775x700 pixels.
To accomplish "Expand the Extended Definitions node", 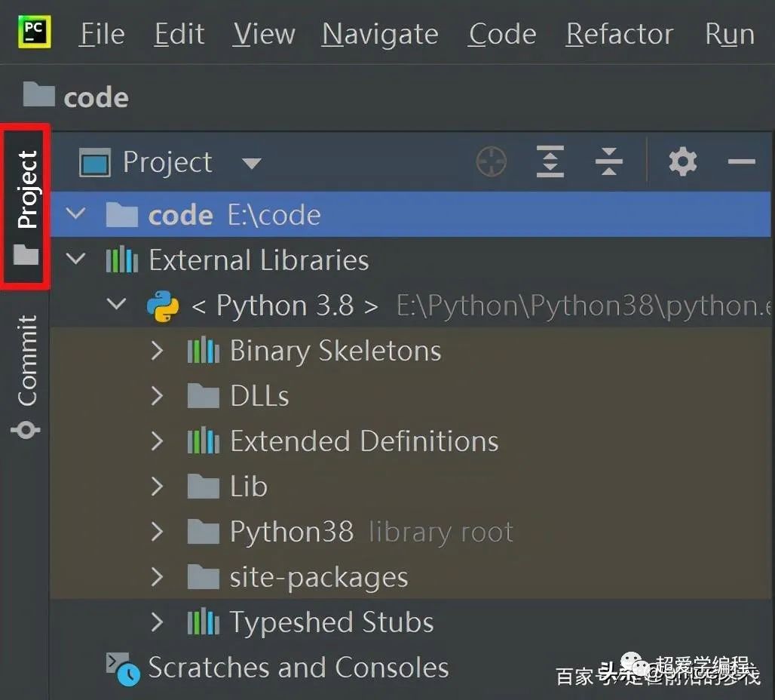I will (x=157, y=441).
